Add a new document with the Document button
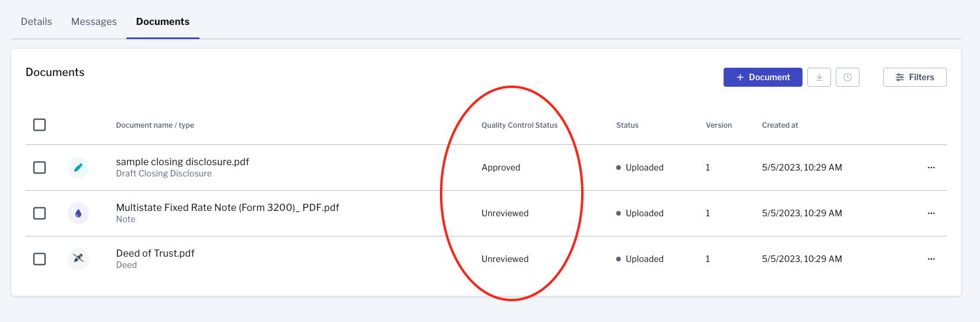The width and height of the screenshot is (980, 322). tap(763, 77)
